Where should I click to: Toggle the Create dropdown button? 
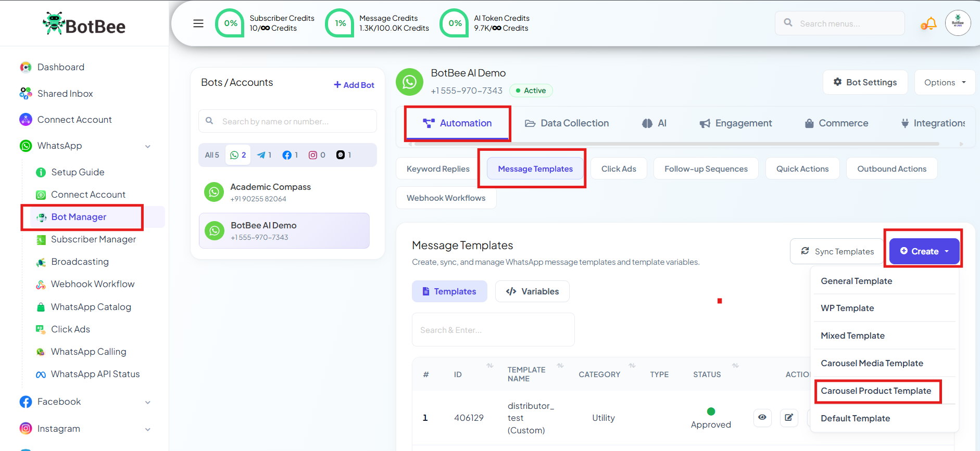tap(924, 251)
